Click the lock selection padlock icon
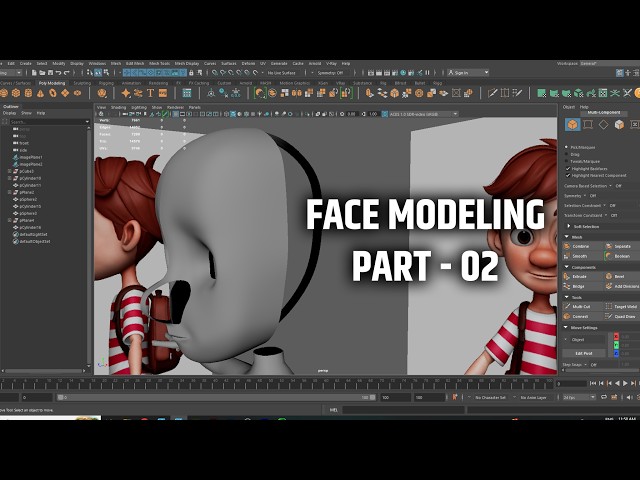Image resolution: width=640 pixels, height=480 pixels. (191, 73)
